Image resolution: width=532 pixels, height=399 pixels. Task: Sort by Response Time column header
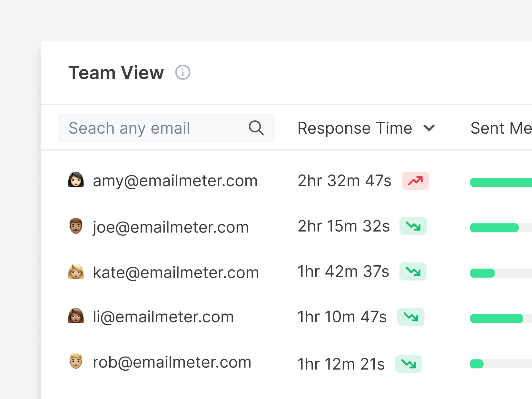tap(355, 128)
